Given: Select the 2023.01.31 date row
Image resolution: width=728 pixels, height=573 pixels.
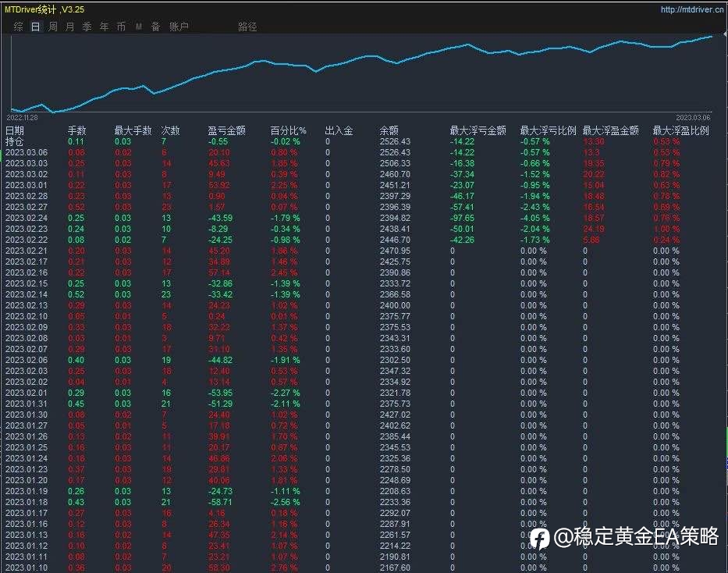Looking at the screenshot, I should click(27, 404).
